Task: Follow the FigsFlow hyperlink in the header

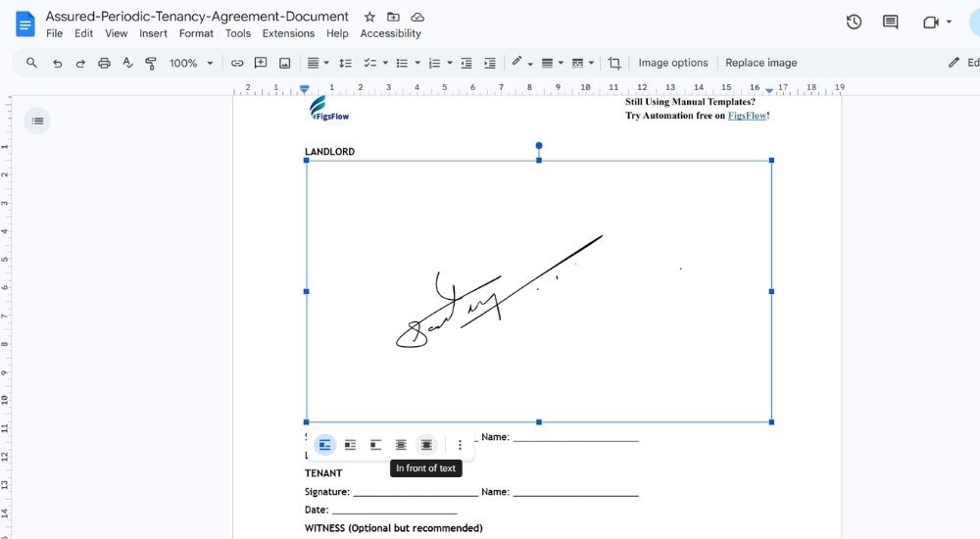Action: [x=747, y=115]
